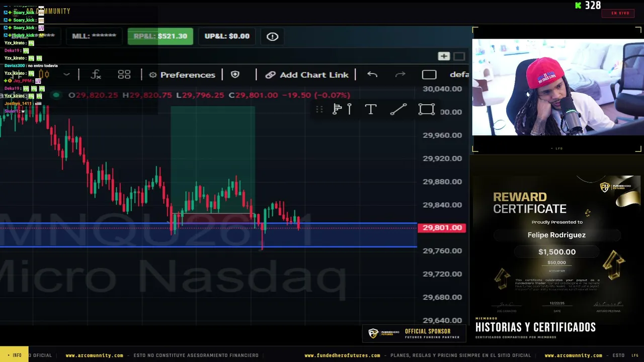Open the fx indicators icon
The width and height of the screenshot is (644, 362).
click(96, 75)
